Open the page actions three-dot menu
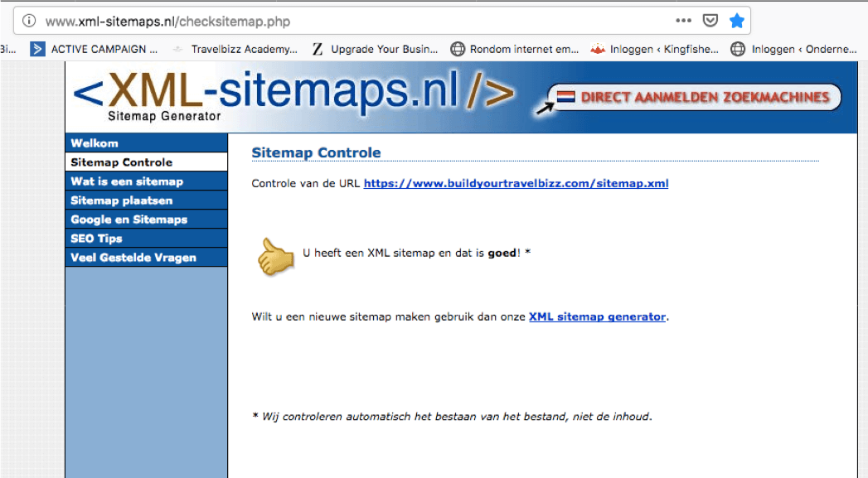Image resolution: width=868 pixels, height=478 pixels. pyautogui.click(x=684, y=21)
